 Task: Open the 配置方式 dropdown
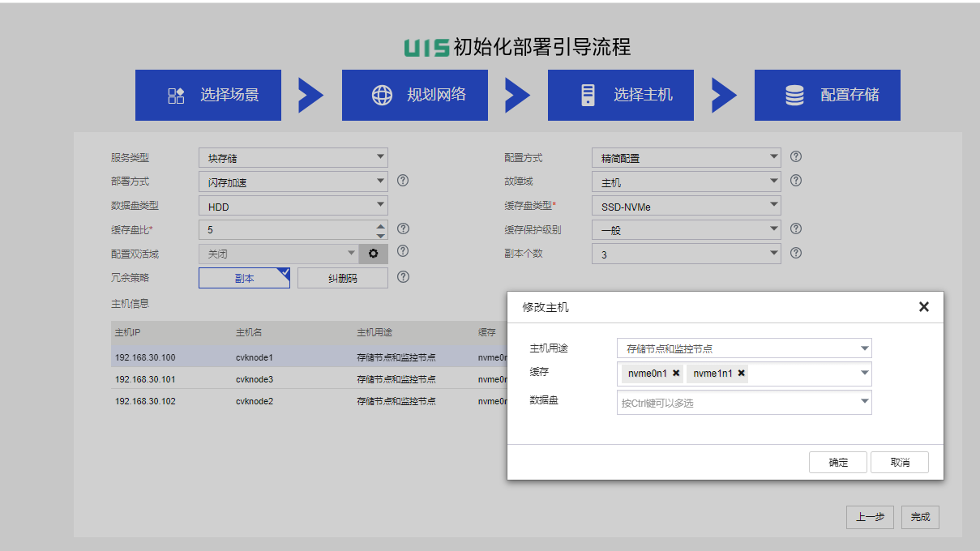click(687, 158)
